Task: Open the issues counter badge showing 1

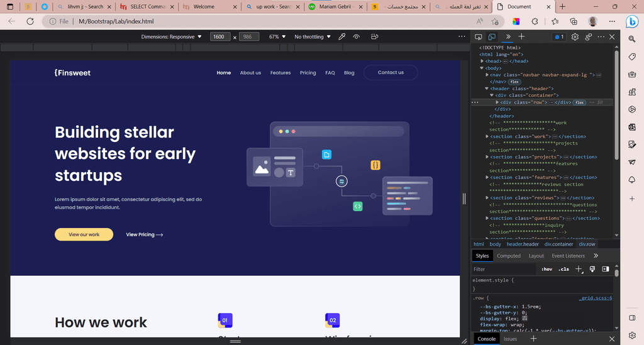Action: (x=559, y=37)
